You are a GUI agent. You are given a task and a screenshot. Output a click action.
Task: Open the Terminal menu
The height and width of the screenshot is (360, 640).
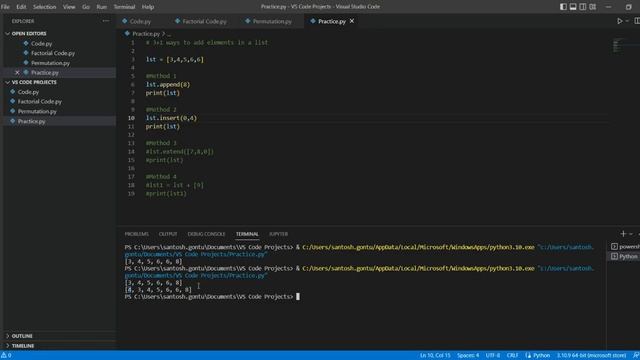(124, 7)
